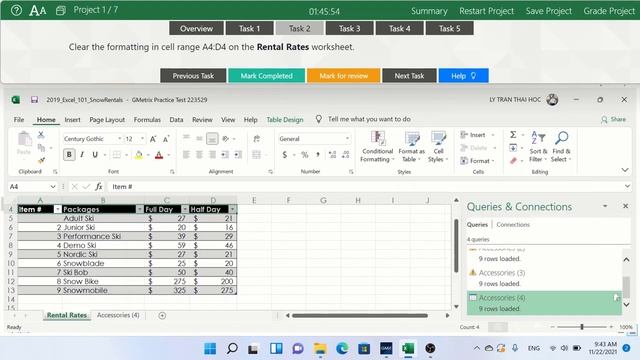640x360 pixels.
Task: Click the Decrease Decimal icon
Action: point(346,155)
